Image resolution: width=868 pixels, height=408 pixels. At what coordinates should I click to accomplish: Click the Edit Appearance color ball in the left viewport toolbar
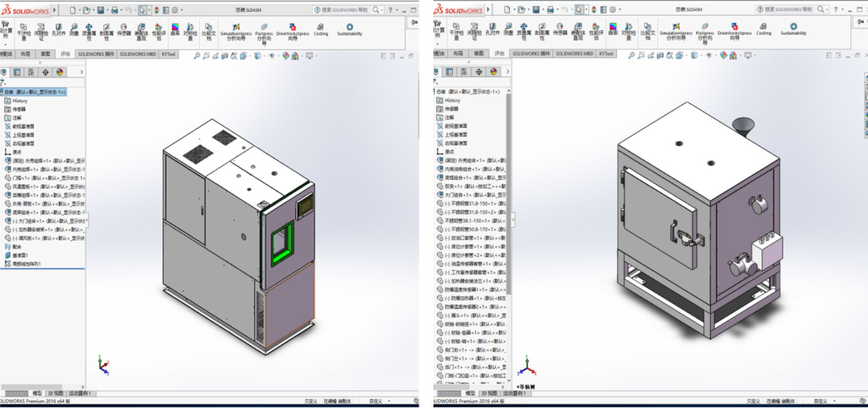pos(286,56)
